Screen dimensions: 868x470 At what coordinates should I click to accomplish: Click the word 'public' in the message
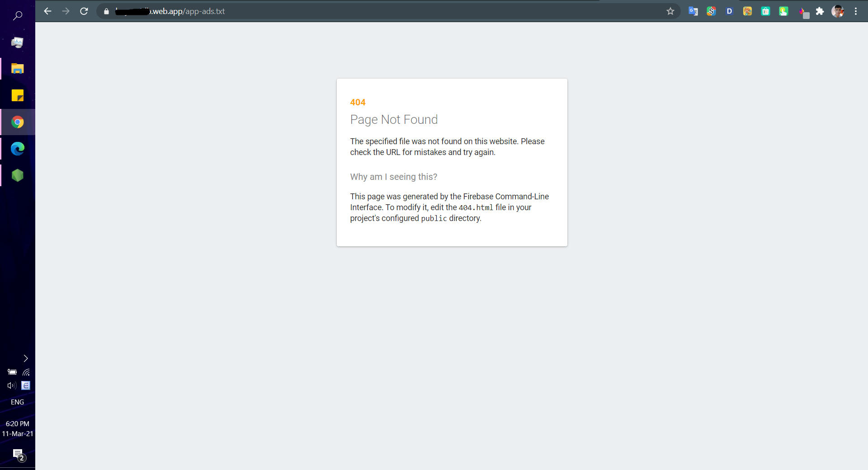[x=434, y=219]
